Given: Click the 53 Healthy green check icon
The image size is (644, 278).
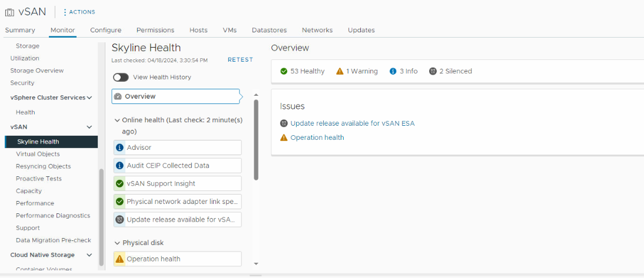Looking at the screenshot, I should (284, 71).
